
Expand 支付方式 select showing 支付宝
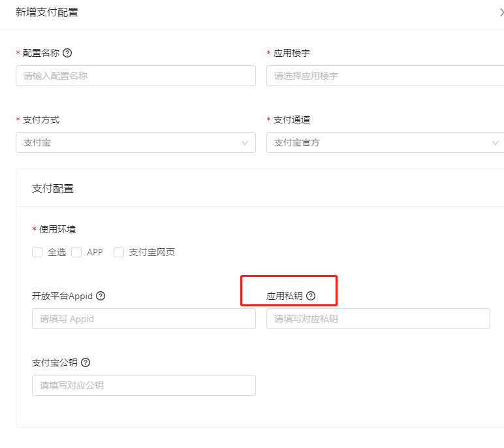click(x=131, y=142)
